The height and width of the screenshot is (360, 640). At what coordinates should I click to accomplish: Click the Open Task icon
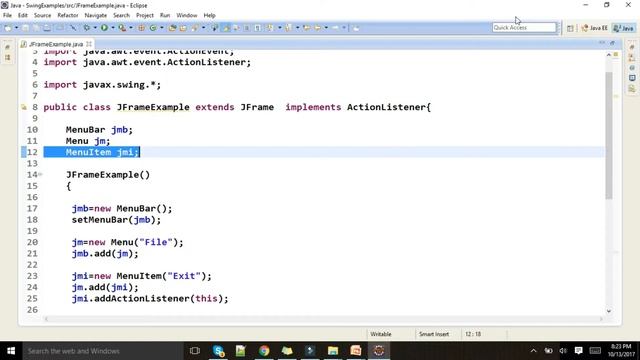click(183, 28)
